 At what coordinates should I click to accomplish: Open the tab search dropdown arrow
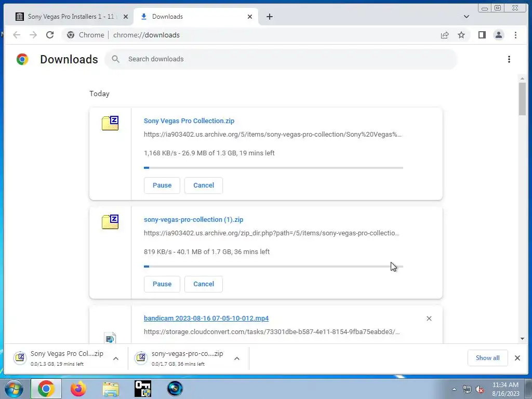pyautogui.click(x=467, y=16)
